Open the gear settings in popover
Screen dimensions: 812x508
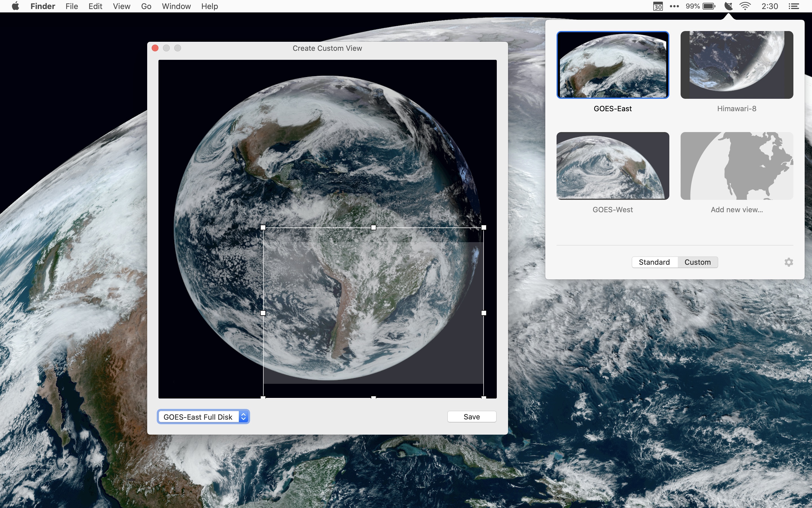click(789, 262)
